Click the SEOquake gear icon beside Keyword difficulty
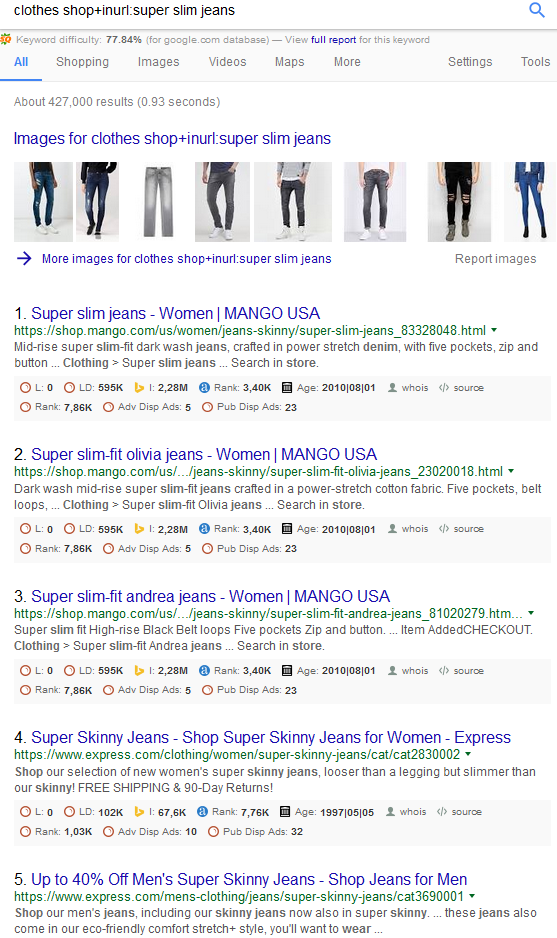This screenshot has width=557, height=938. tap(5, 40)
